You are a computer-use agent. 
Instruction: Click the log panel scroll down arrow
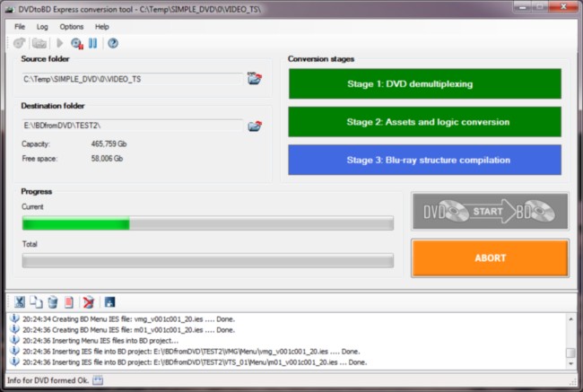[x=570, y=363]
